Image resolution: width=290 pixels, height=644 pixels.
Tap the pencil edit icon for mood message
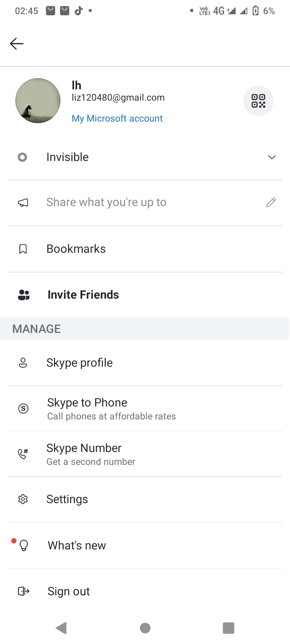(x=271, y=202)
